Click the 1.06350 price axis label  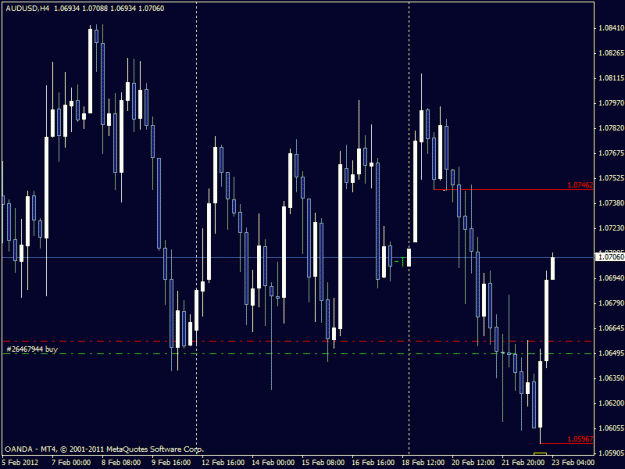[611, 378]
